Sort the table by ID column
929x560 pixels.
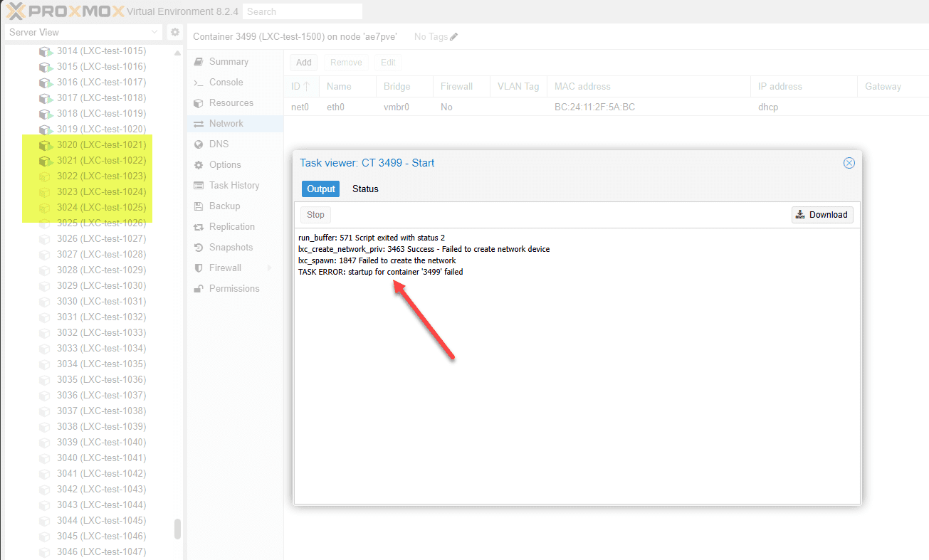click(x=301, y=87)
